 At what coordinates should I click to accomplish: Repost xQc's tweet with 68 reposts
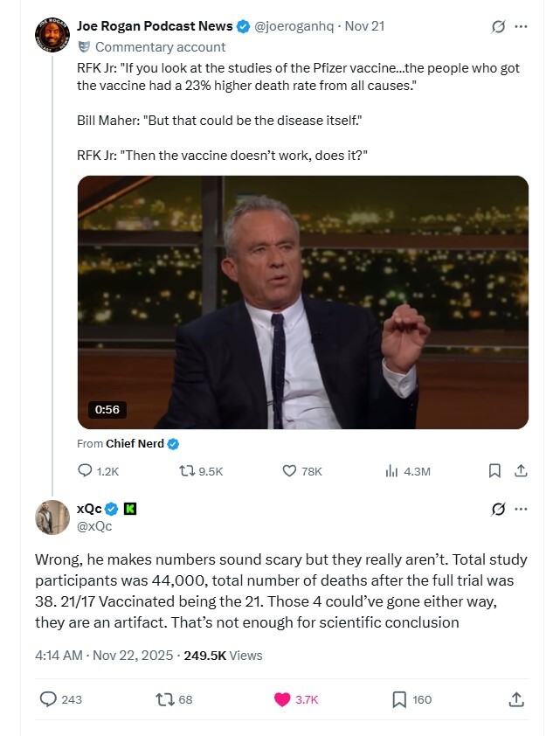163,699
